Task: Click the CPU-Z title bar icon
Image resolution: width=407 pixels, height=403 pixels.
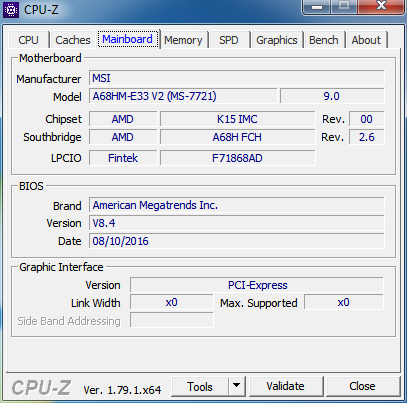Action: tap(11, 10)
